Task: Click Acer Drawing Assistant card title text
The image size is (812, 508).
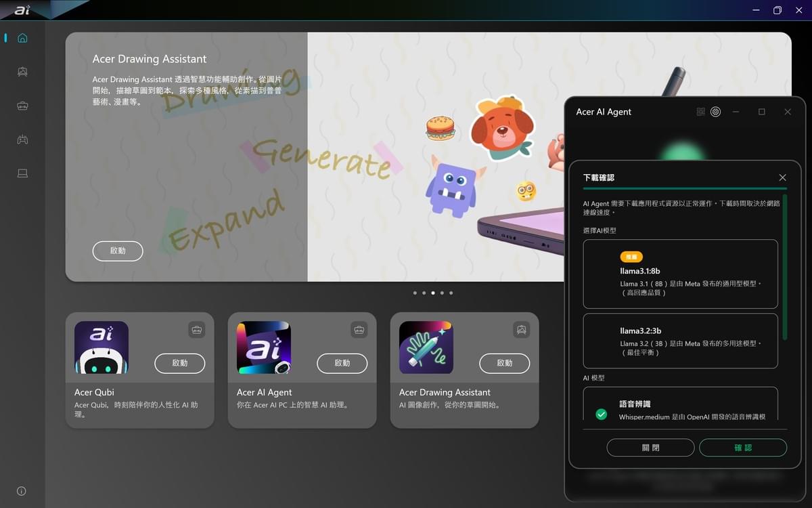Action: (445, 392)
